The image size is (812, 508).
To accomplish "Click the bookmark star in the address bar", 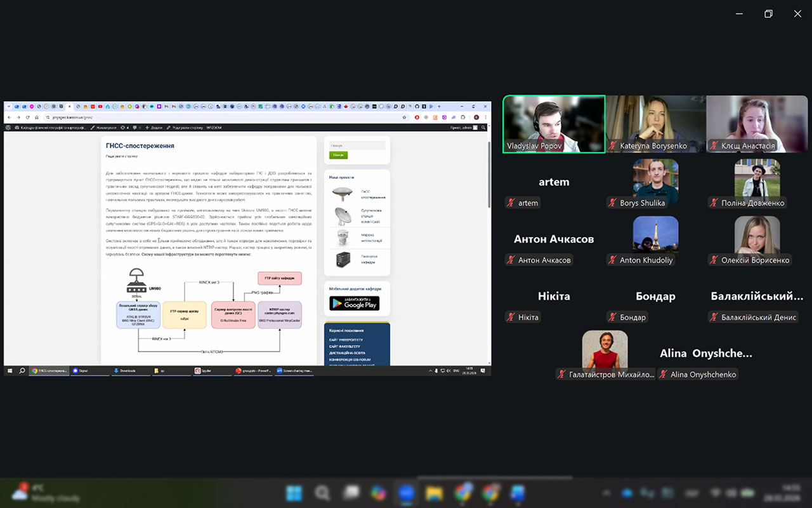I will pos(404,117).
